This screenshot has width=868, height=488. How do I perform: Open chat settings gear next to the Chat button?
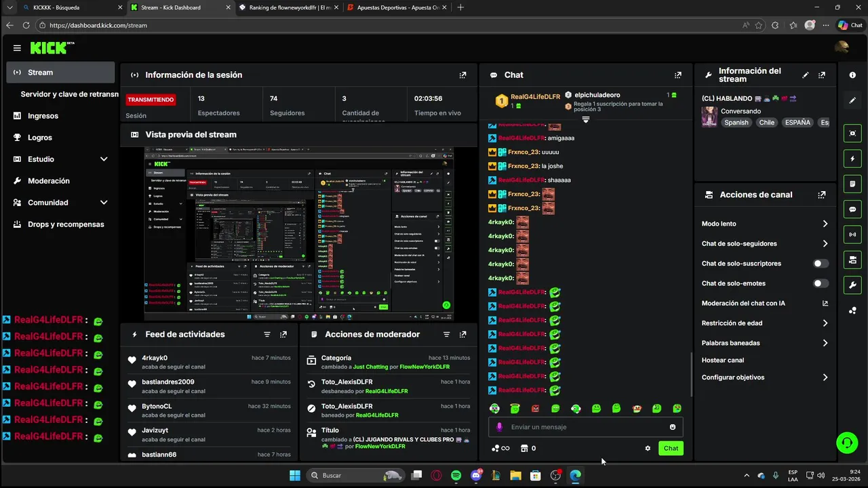pyautogui.click(x=648, y=448)
